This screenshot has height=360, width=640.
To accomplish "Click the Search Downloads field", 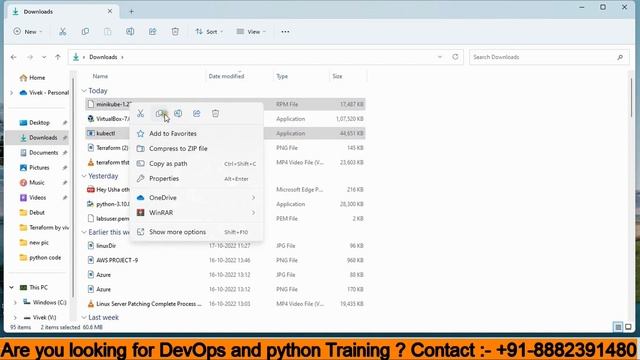I will click(x=549, y=57).
